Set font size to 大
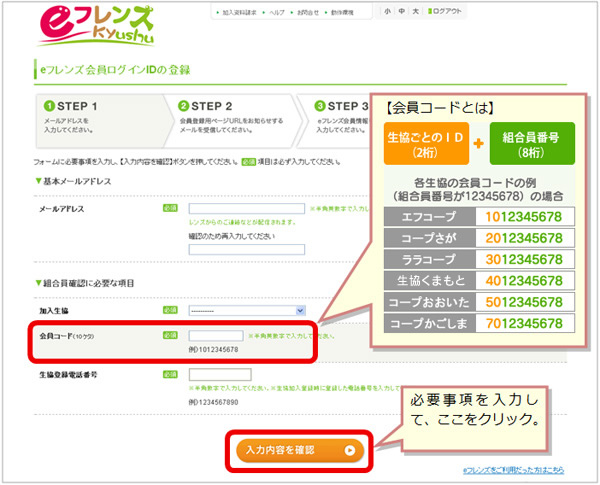 (415, 11)
